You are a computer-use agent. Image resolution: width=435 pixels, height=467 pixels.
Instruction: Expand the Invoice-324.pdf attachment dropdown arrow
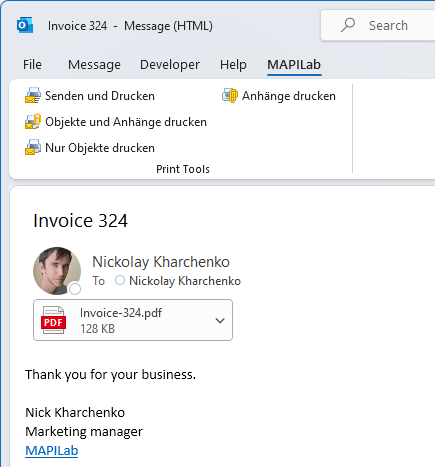(220, 321)
